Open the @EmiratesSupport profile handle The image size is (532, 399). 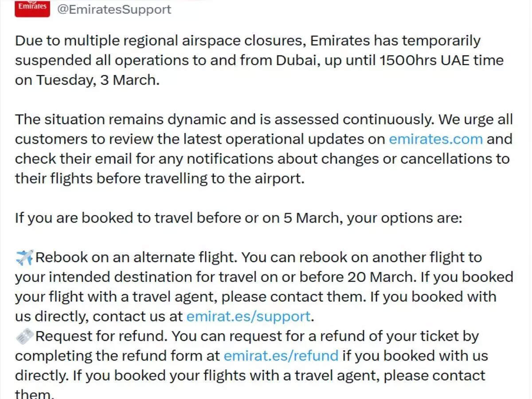click(114, 9)
